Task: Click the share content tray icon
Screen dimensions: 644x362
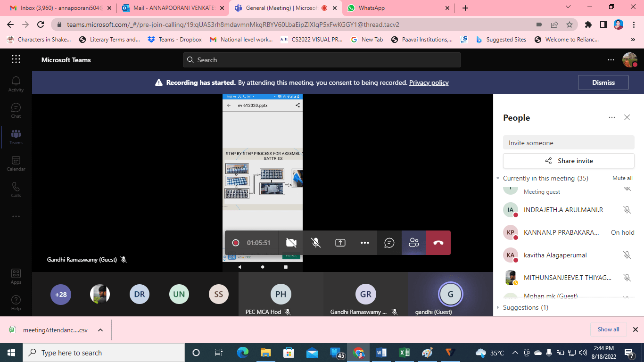Action: pos(340,243)
